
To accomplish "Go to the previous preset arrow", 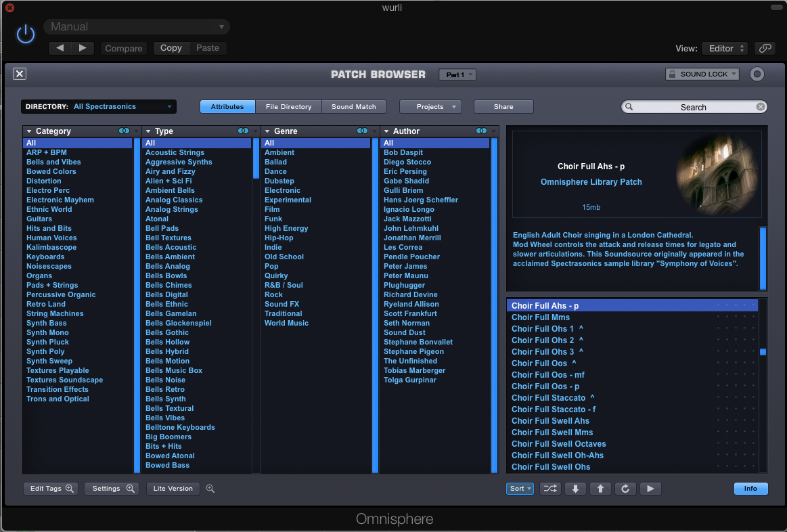I will (60, 47).
